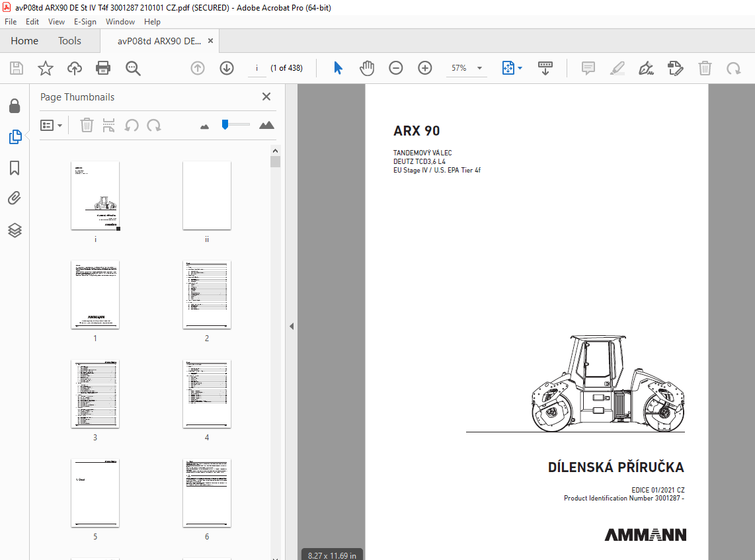Zoom in with plus button
Viewport: 755px width, 560px height.
click(424, 68)
